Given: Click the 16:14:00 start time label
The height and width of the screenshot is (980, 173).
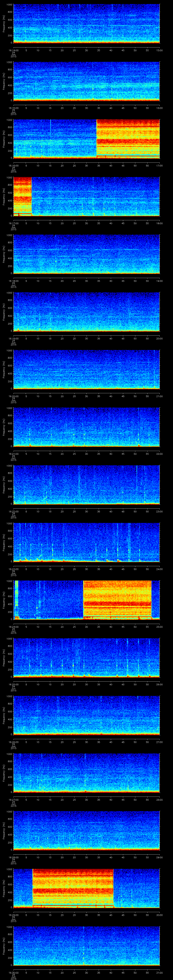Looking at the screenshot, I should pos(13,50).
